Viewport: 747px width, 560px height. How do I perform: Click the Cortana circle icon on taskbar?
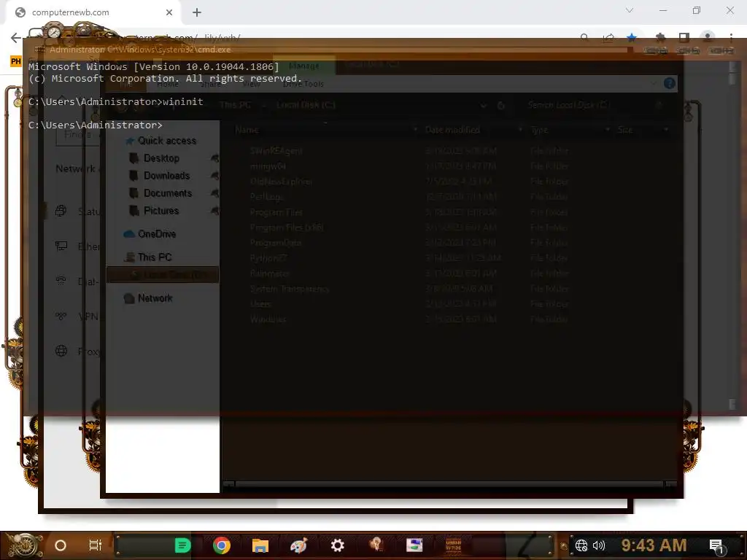(x=61, y=545)
